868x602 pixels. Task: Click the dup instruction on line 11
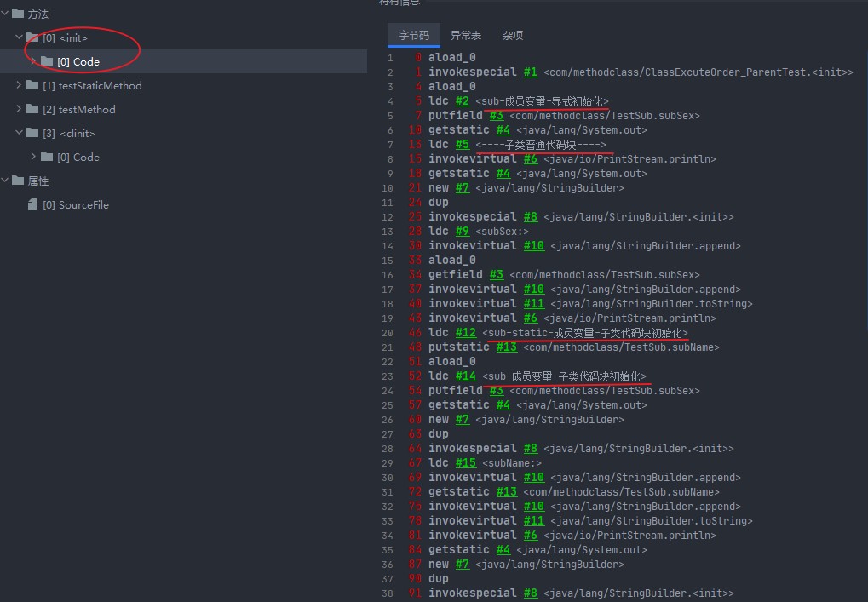click(x=438, y=202)
